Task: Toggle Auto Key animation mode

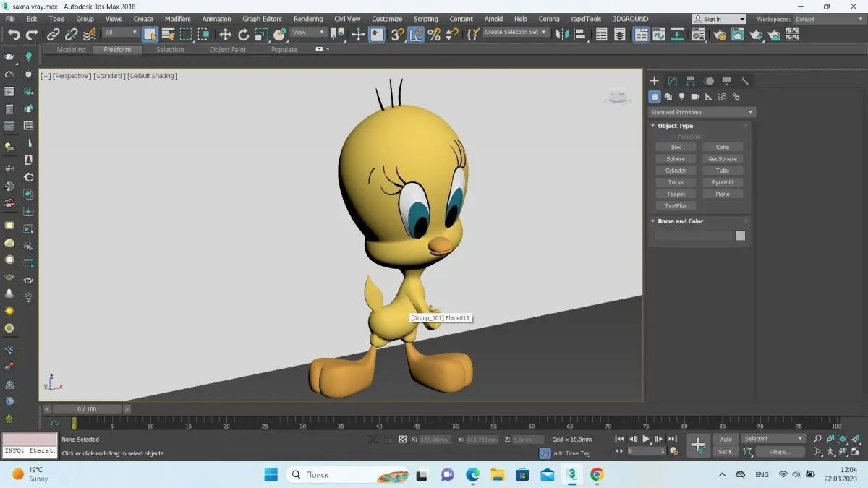Action: point(726,439)
